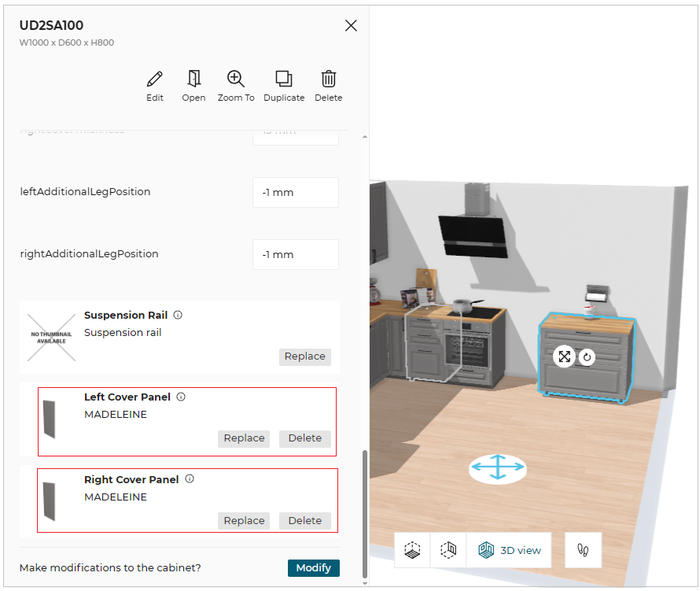Replace the Suspension Rail

[304, 356]
